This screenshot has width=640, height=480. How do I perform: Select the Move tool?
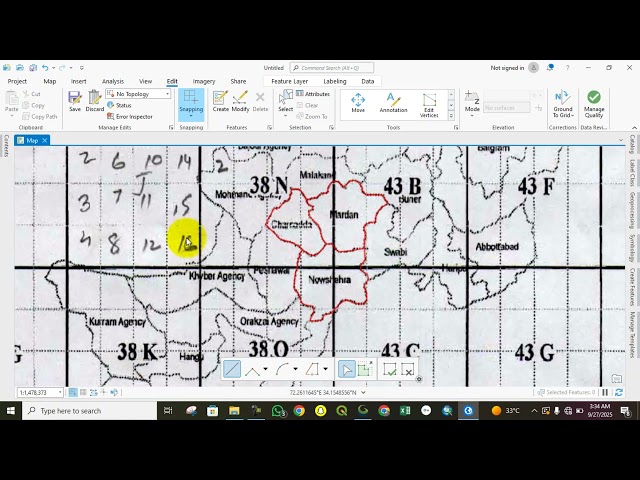pyautogui.click(x=358, y=102)
